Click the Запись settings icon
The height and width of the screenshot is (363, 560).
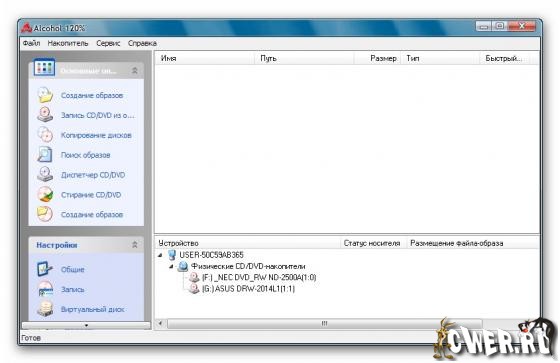pyautogui.click(x=45, y=289)
